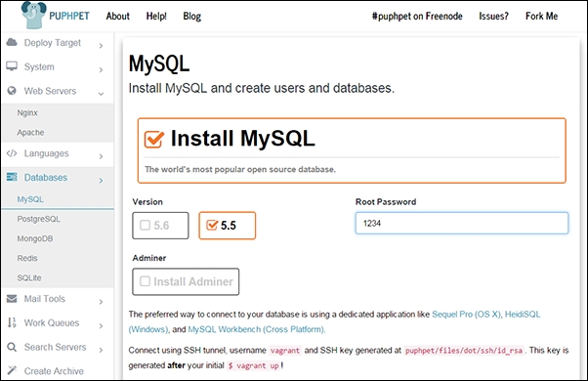The image size is (588, 381).
Task: Click the Search Servers magnifier icon
Action: 12,347
